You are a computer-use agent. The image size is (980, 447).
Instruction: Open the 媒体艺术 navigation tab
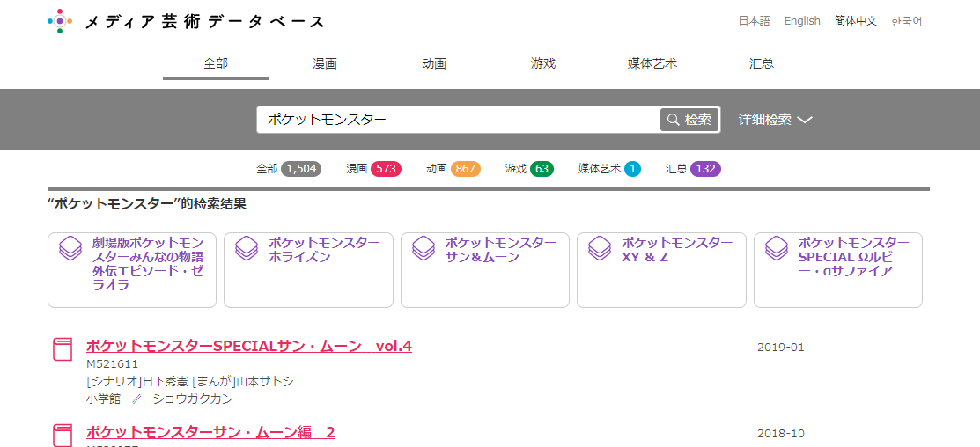pos(652,63)
